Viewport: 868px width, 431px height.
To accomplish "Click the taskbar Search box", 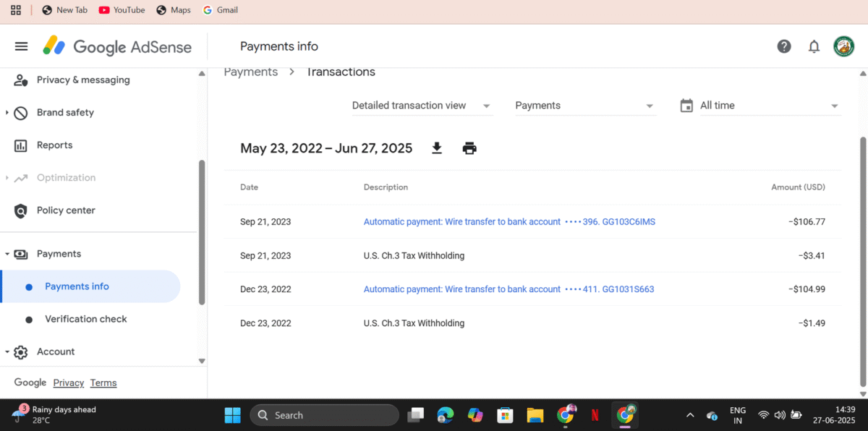I will pyautogui.click(x=324, y=415).
